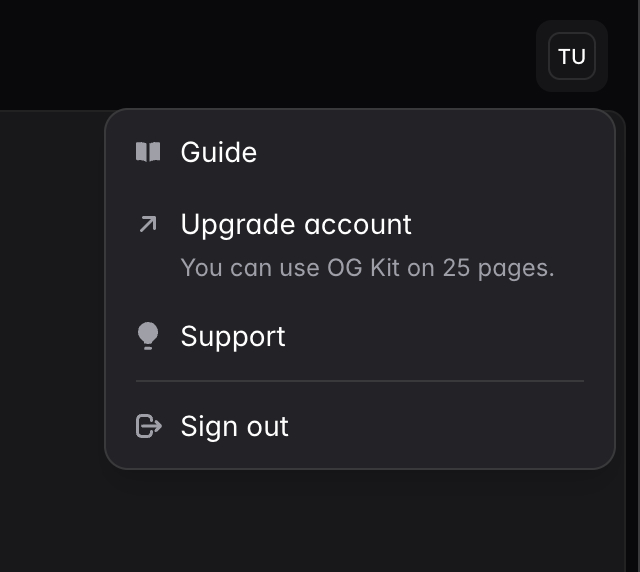Click the diagonal arrow Upgrade icon
Image resolution: width=640 pixels, height=572 pixels.
coord(148,224)
